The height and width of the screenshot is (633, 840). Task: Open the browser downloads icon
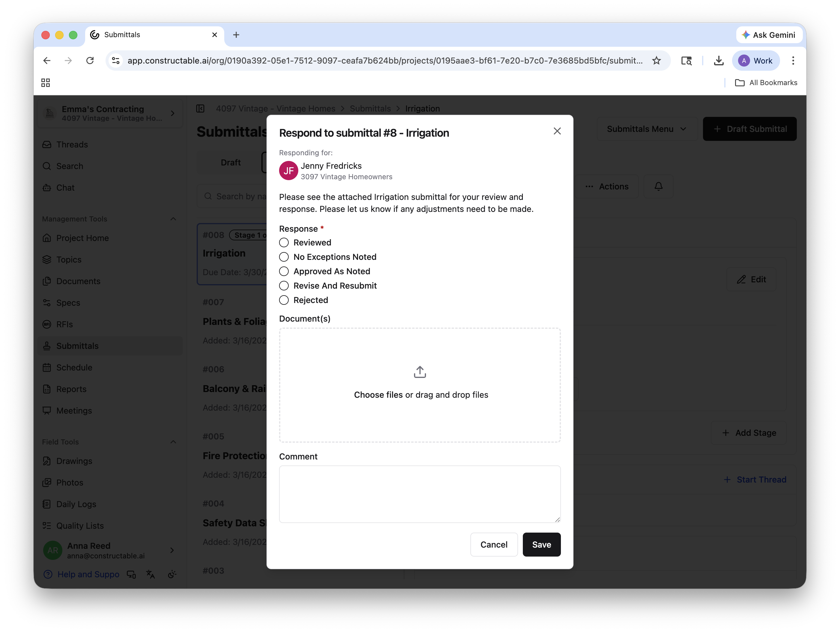pyautogui.click(x=719, y=61)
